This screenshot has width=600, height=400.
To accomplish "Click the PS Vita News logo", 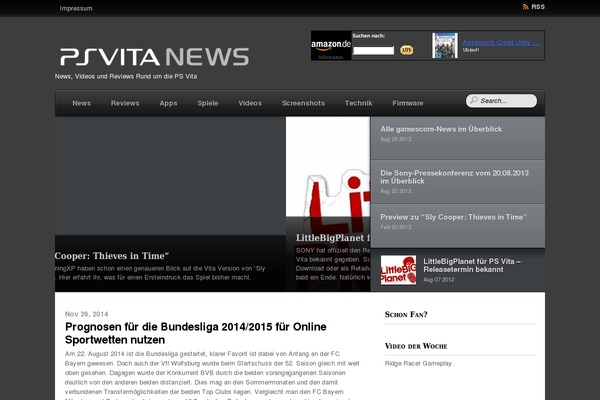I will click(155, 57).
